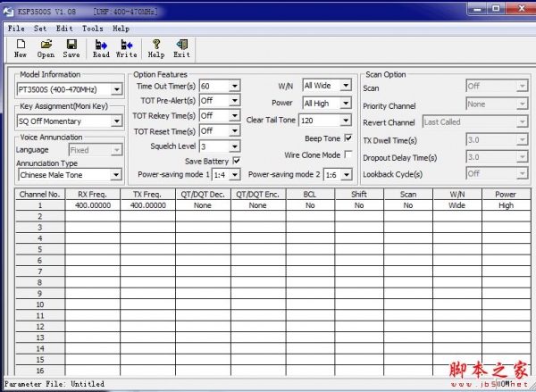
Task: Click the New file toolbar icon
Action: coord(21,48)
